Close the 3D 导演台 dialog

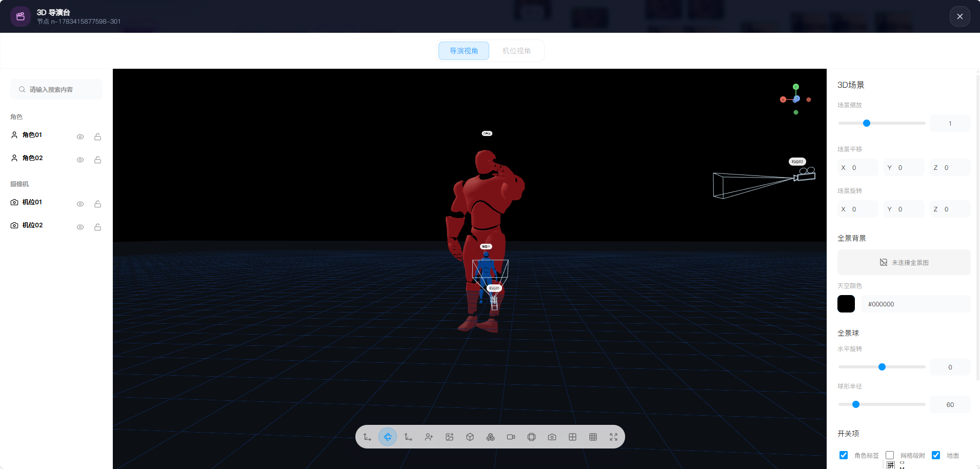click(x=959, y=16)
